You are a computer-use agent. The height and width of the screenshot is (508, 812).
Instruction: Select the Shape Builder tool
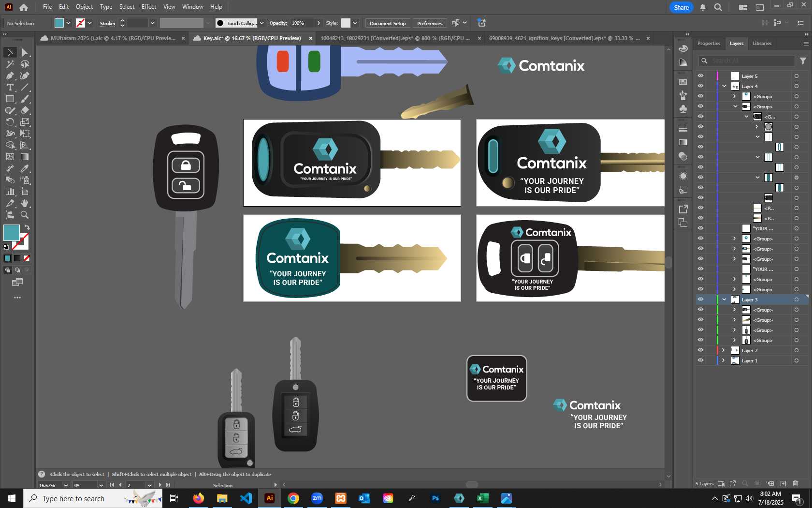point(10,145)
